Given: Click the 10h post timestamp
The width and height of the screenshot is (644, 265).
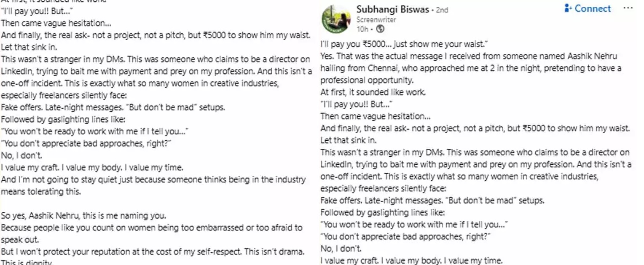Looking at the screenshot, I should point(362,29).
